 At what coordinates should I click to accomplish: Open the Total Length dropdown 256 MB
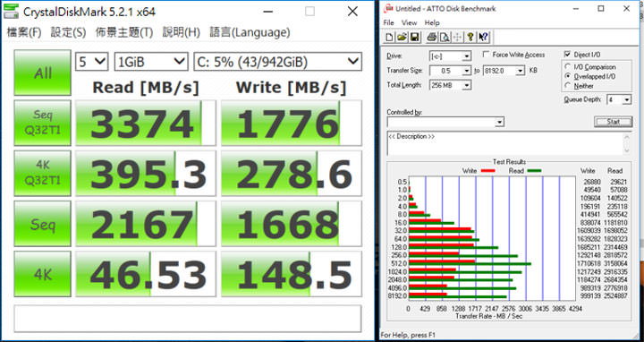coord(450,86)
